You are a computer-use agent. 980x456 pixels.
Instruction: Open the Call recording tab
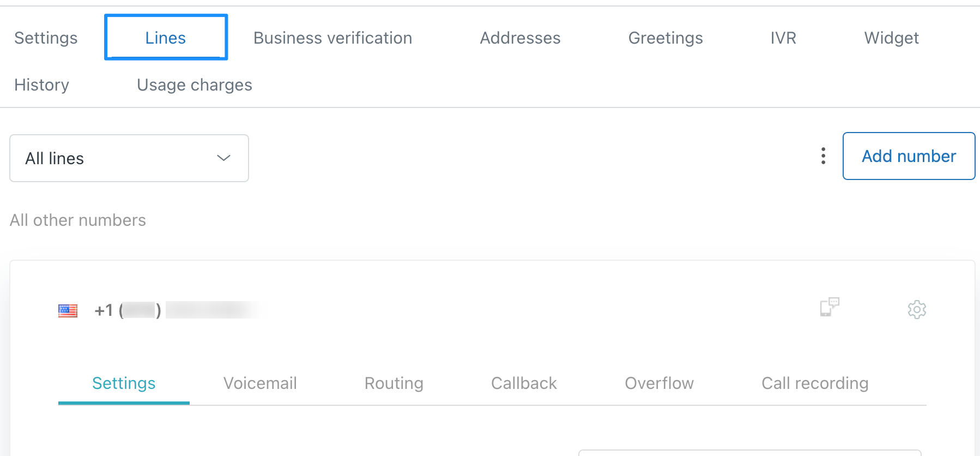pos(815,383)
